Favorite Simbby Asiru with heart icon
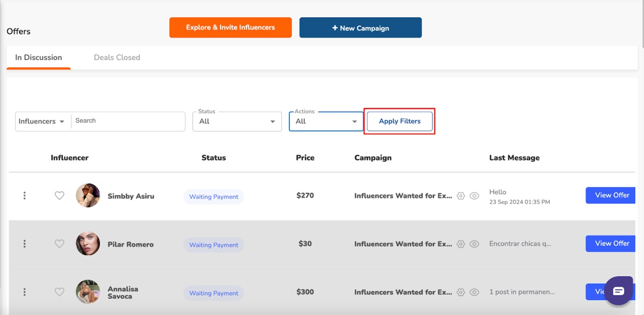644x315 pixels. point(60,196)
